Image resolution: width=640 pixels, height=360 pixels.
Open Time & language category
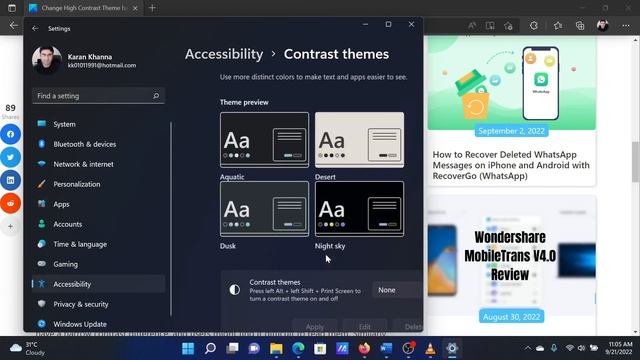coord(98,244)
